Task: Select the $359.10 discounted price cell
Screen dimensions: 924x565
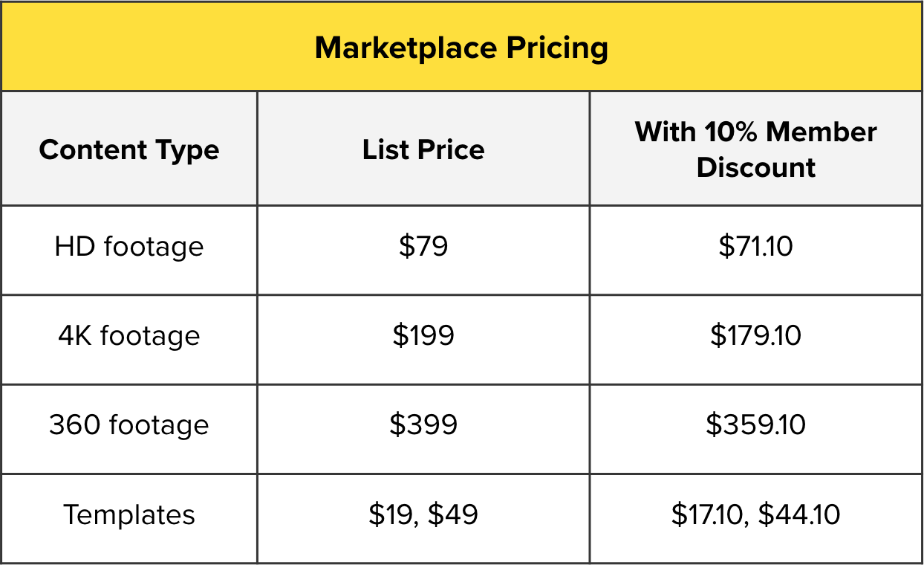Action: (756, 424)
